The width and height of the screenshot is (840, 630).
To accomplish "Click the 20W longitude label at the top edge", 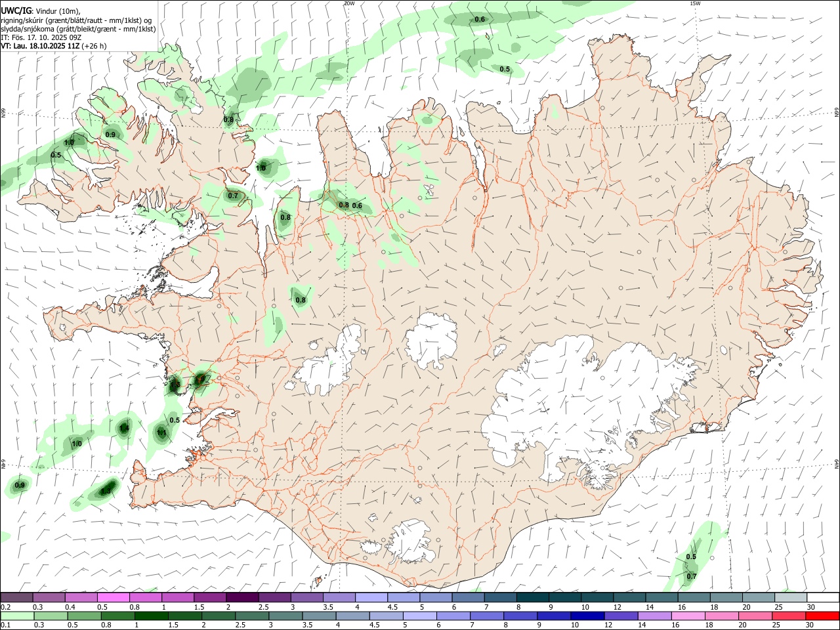I will (x=349, y=3).
